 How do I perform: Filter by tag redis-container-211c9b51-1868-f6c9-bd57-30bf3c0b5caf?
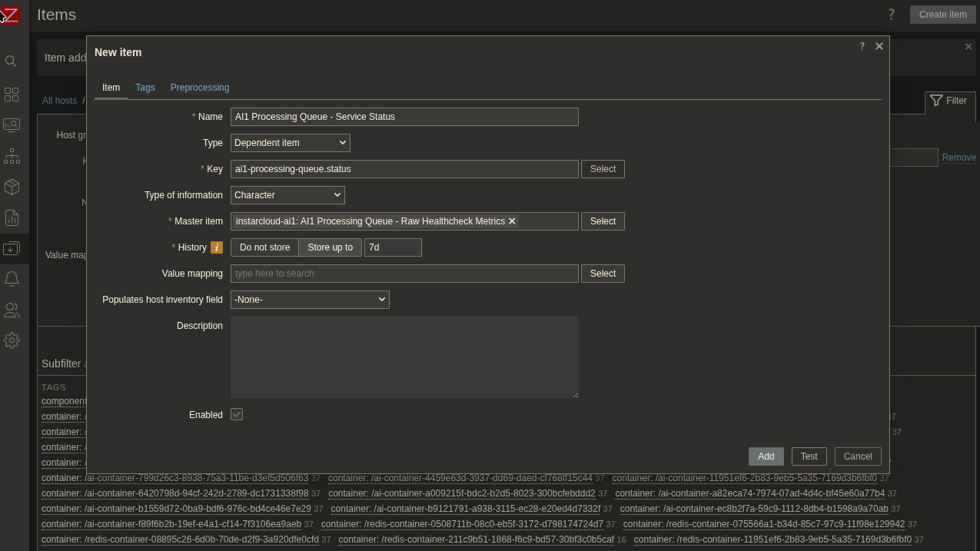476,539
